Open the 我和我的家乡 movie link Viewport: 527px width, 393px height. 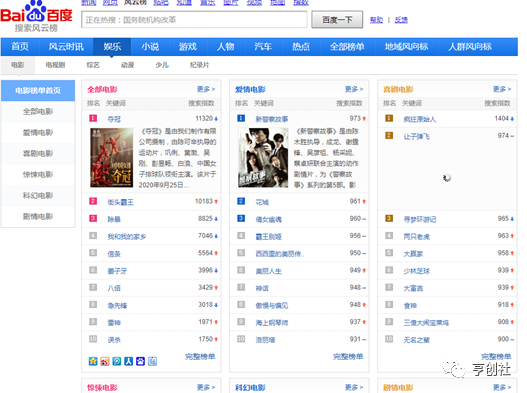pos(127,237)
